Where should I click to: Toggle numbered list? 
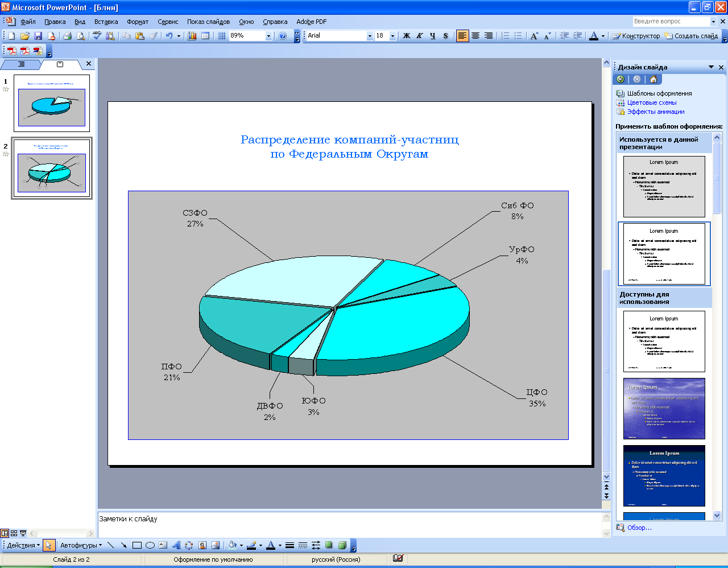click(505, 36)
